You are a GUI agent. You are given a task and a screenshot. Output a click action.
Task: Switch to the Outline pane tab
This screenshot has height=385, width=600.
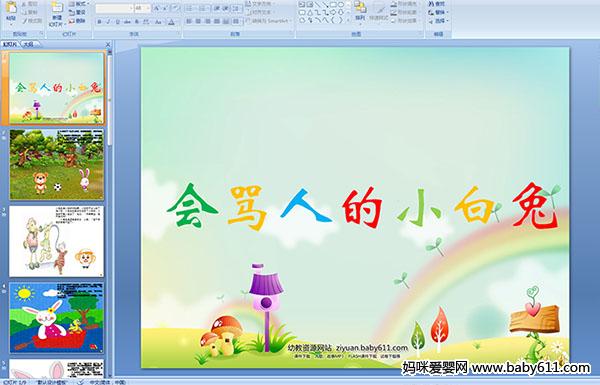[28, 44]
